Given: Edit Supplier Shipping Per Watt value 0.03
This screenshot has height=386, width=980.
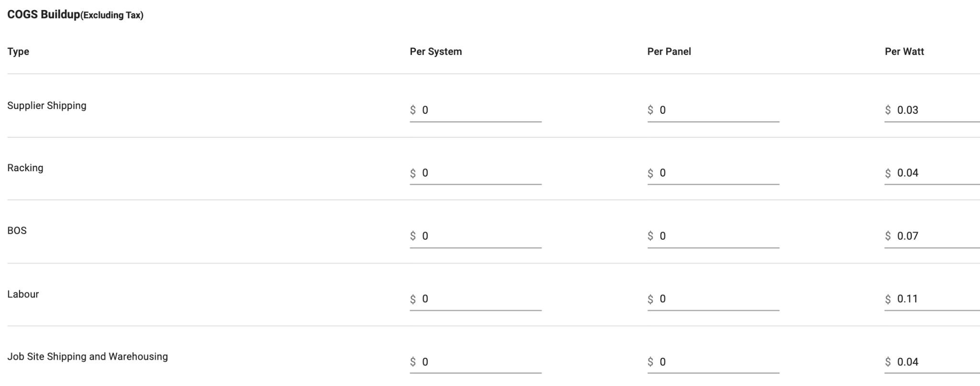Looking at the screenshot, I should click(x=932, y=110).
